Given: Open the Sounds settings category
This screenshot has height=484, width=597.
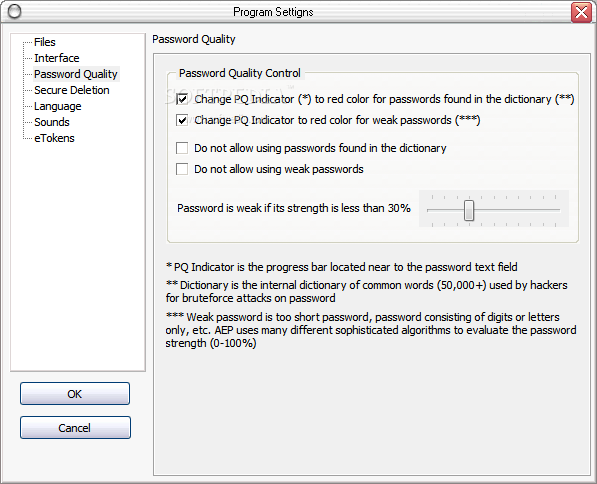Looking at the screenshot, I should click(52, 122).
